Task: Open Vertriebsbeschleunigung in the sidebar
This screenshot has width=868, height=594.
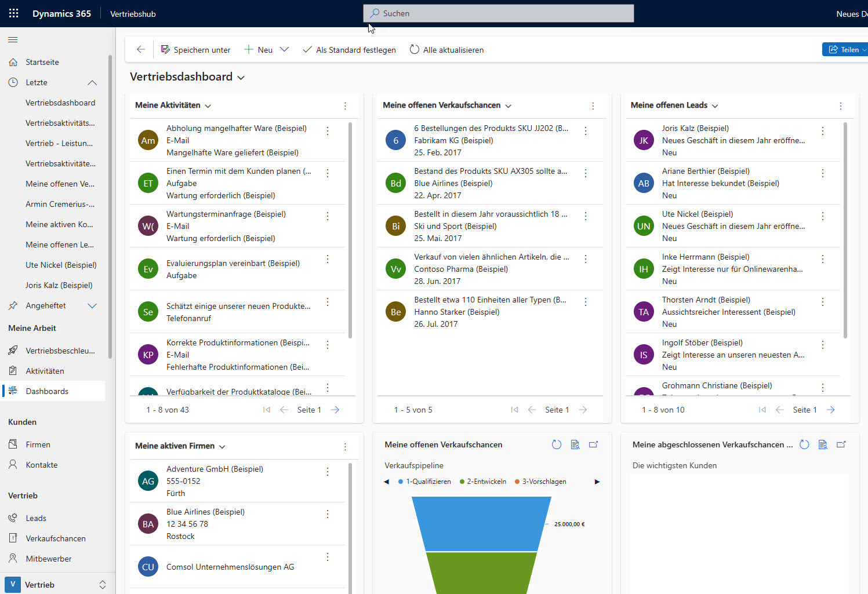Action: tap(53, 351)
